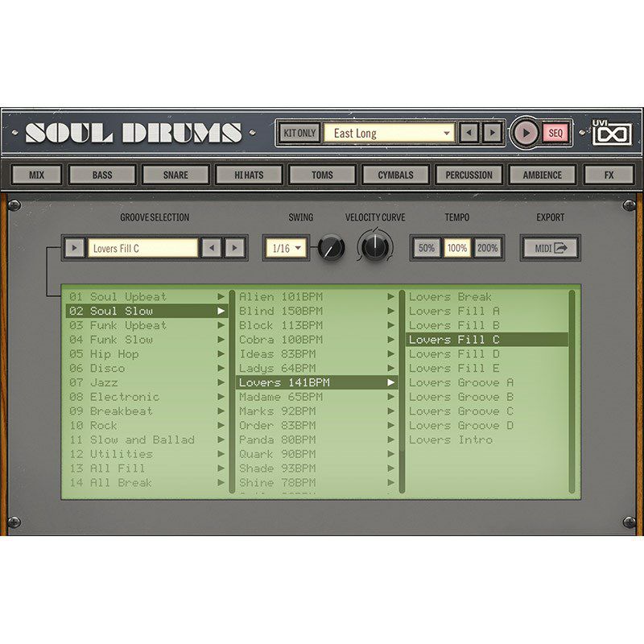Switch to the MIX tab
Viewport: 644px width, 644px height.
36,175
